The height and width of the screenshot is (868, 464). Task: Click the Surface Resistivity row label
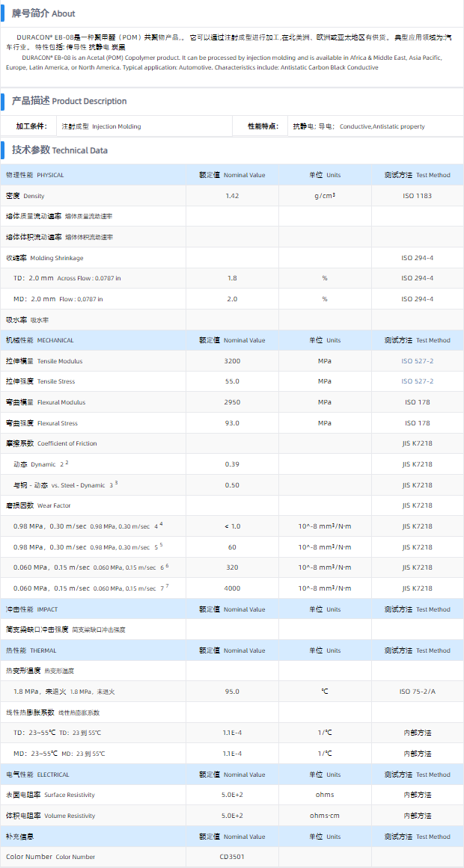[50, 795]
